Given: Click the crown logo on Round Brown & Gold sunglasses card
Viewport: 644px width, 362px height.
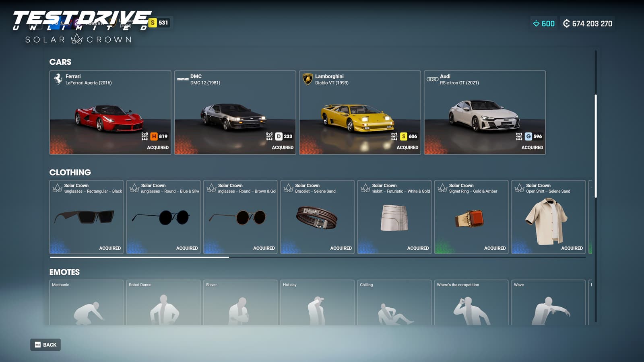Looking at the screenshot, I should click(211, 188).
